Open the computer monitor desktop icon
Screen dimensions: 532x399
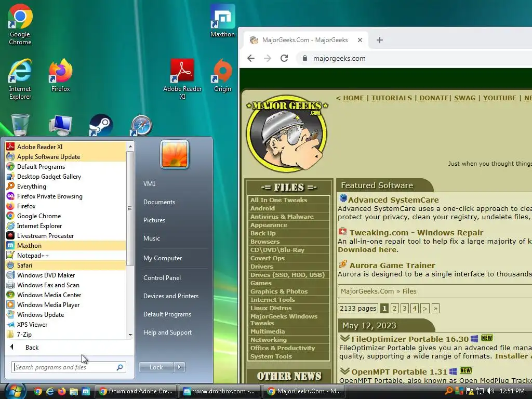point(60,125)
